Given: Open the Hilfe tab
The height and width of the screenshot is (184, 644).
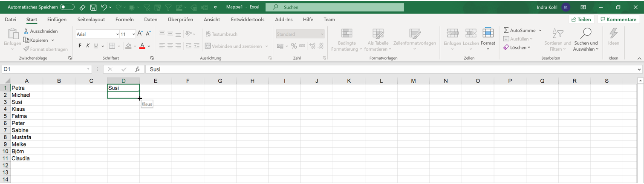Looking at the screenshot, I should click(308, 20).
